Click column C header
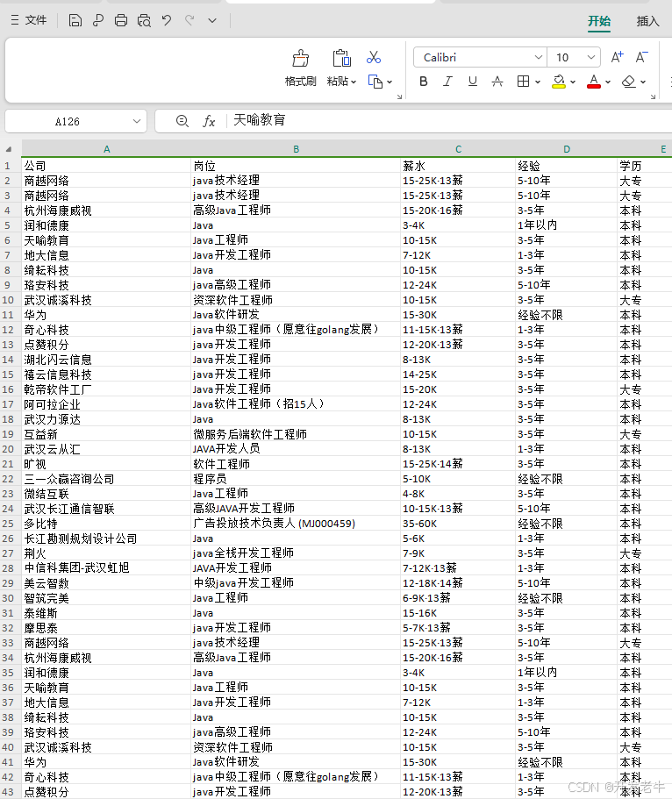This screenshot has height=799, width=672. click(458, 149)
